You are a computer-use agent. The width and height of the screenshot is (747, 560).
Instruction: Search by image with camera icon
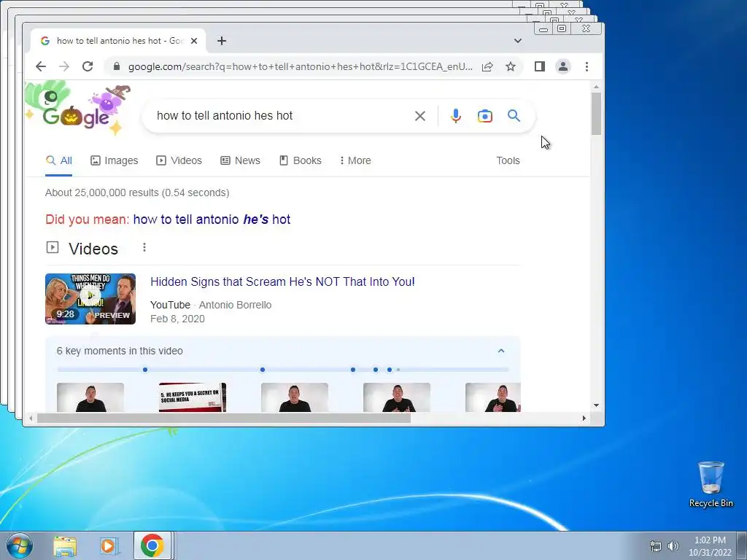pyautogui.click(x=485, y=116)
